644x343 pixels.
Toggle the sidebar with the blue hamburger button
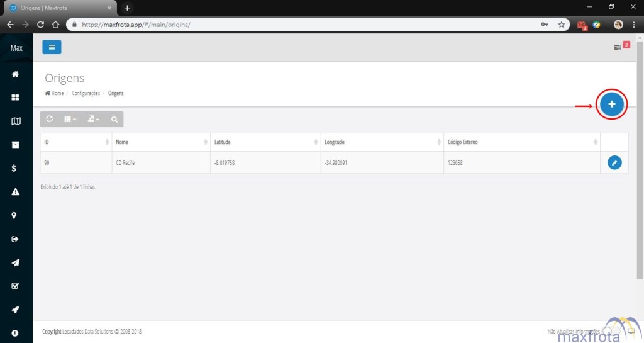(x=52, y=47)
